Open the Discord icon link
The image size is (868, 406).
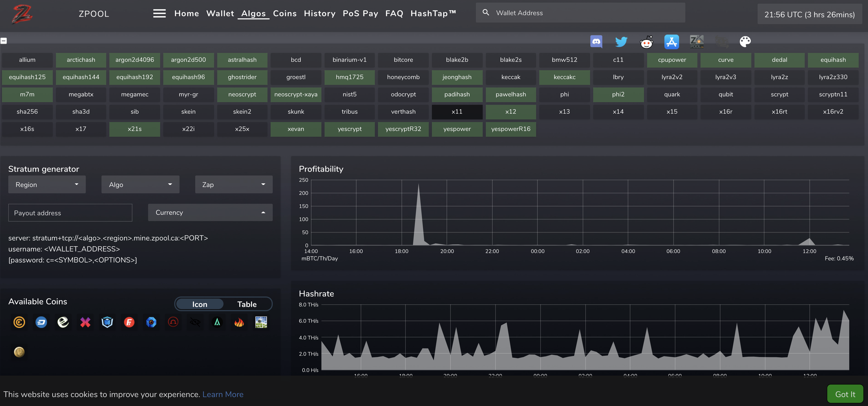pos(596,42)
